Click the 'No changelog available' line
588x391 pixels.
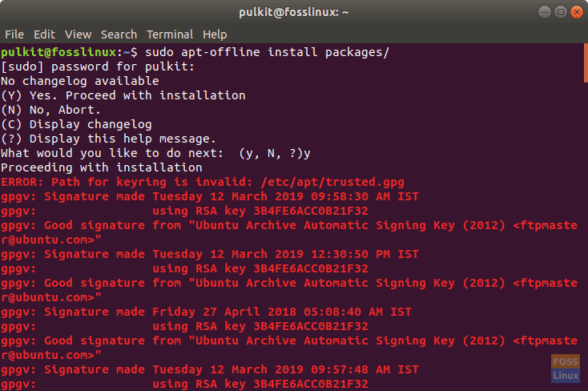[80, 81]
